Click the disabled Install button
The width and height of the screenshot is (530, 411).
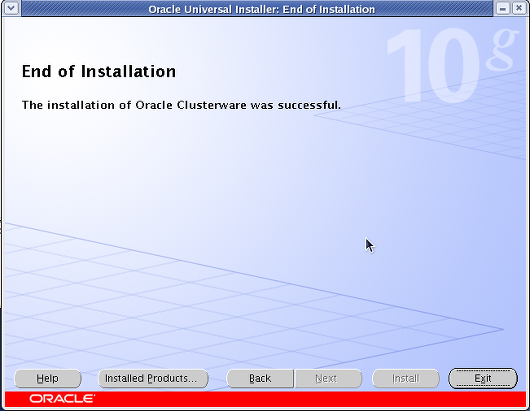[406, 378]
